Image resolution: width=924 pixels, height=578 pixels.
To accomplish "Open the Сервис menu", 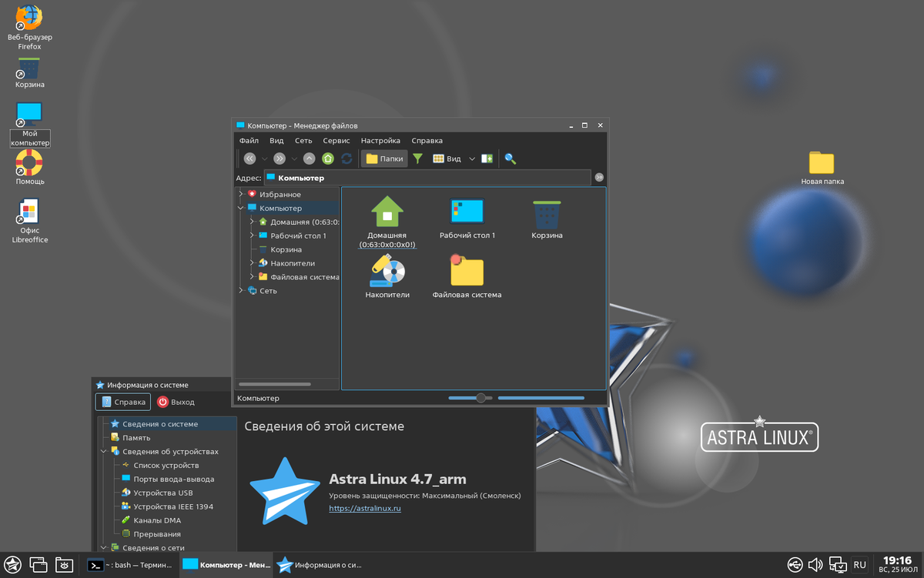I will pyautogui.click(x=336, y=141).
